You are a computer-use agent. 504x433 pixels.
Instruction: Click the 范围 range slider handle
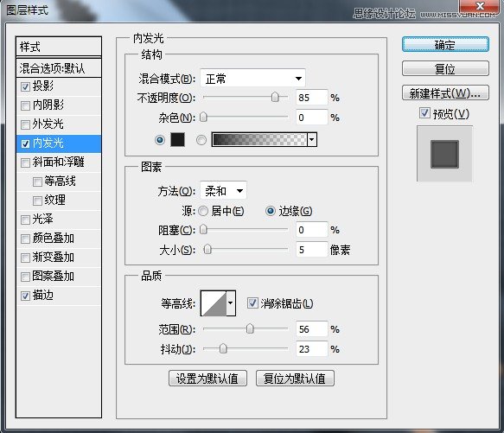coord(250,328)
